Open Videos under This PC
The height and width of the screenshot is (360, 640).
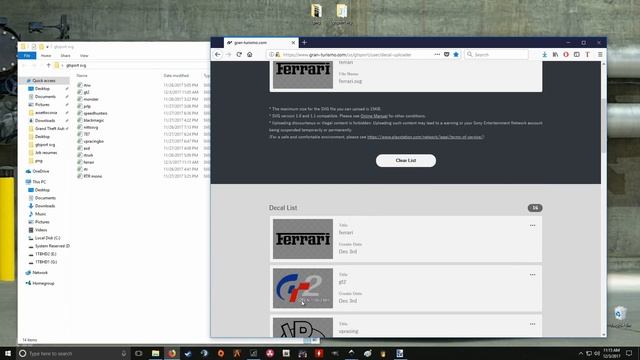(x=41, y=230)
